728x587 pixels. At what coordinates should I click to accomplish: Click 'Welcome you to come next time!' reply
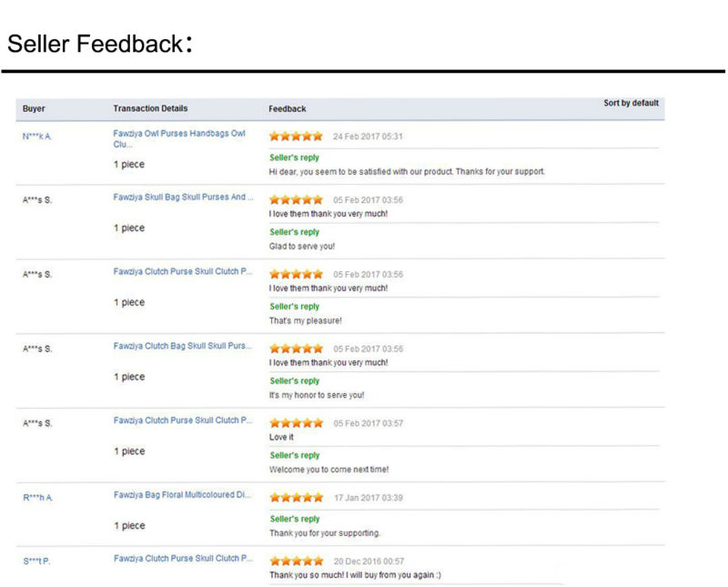329,470
